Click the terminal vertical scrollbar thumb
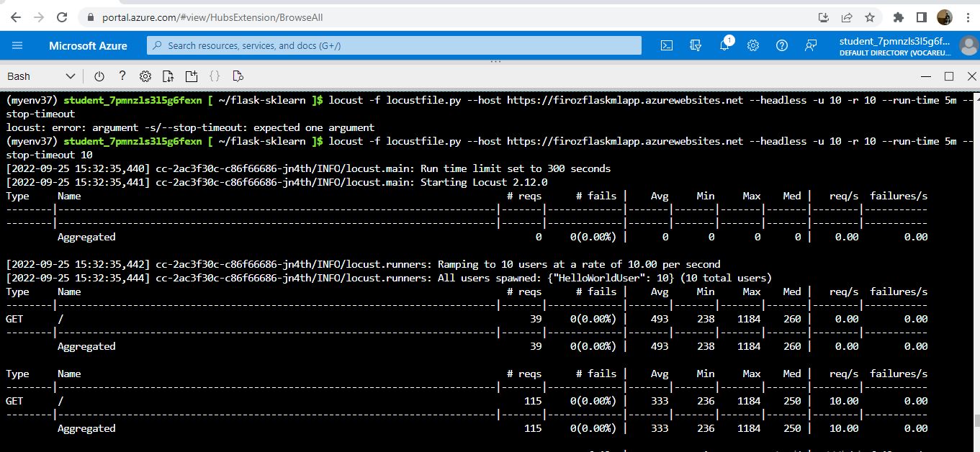Viewport: 980px width, 452px height. [976, 420]
